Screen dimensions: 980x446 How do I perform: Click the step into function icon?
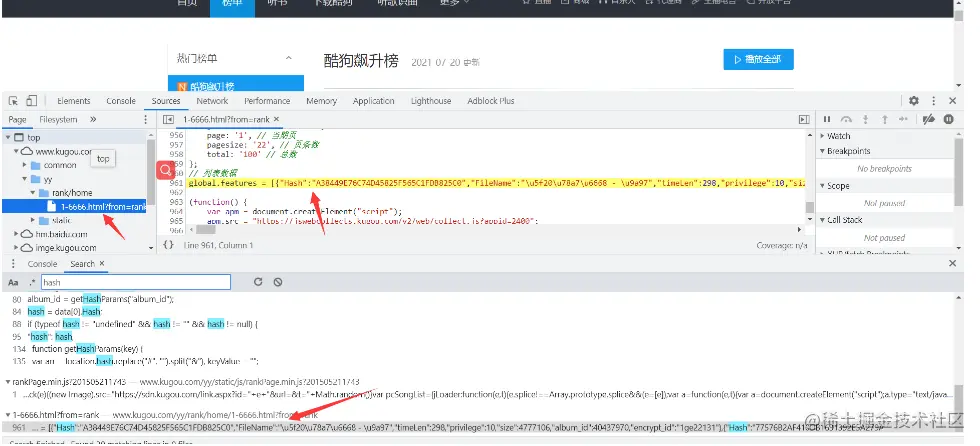coord(866,119)
